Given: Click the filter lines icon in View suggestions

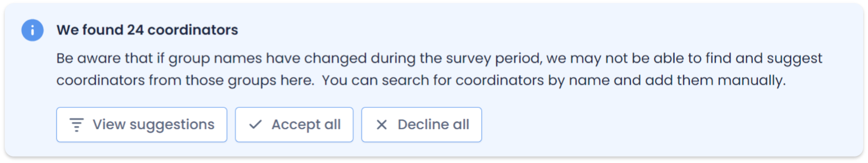Looking at the screenshot, I should click(x=77, y=125).
